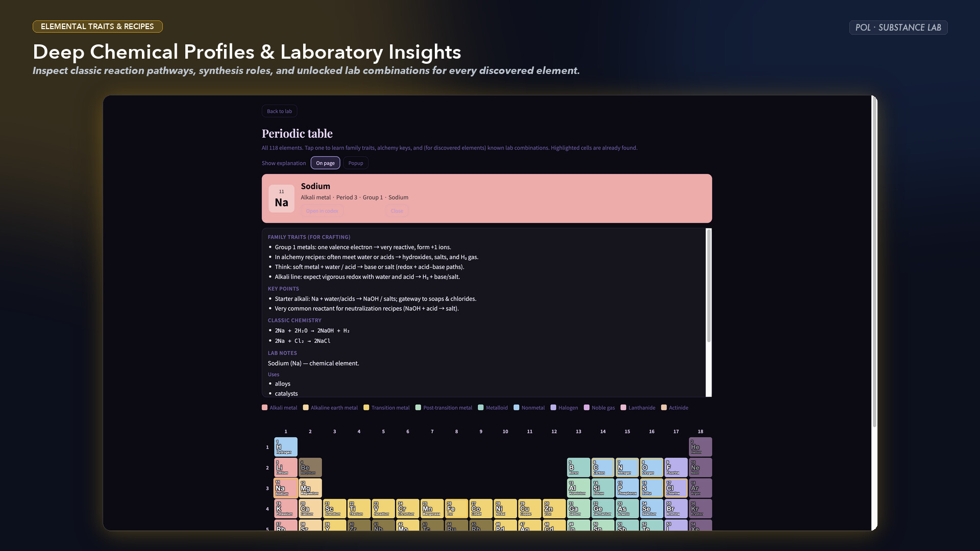Screen dimensions: 980x551
Task: Open Sodium in codex
Action: [x=322, y=211]
